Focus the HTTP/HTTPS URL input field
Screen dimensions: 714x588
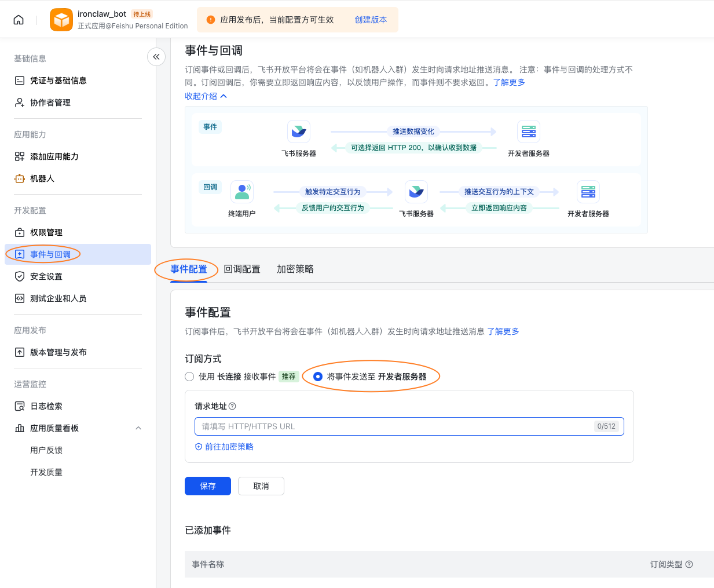(x=409, y=426)
